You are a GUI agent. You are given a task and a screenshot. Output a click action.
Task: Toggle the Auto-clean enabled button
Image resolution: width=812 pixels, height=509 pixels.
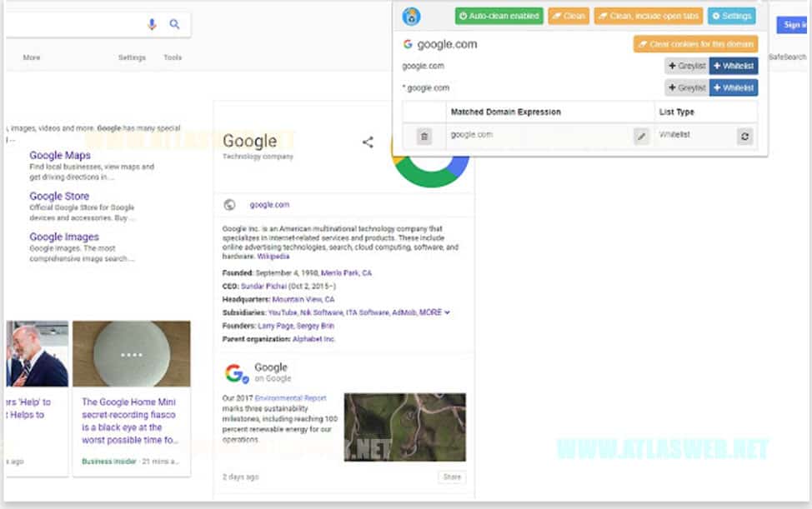pyautogui.click(x=499, y=16)
